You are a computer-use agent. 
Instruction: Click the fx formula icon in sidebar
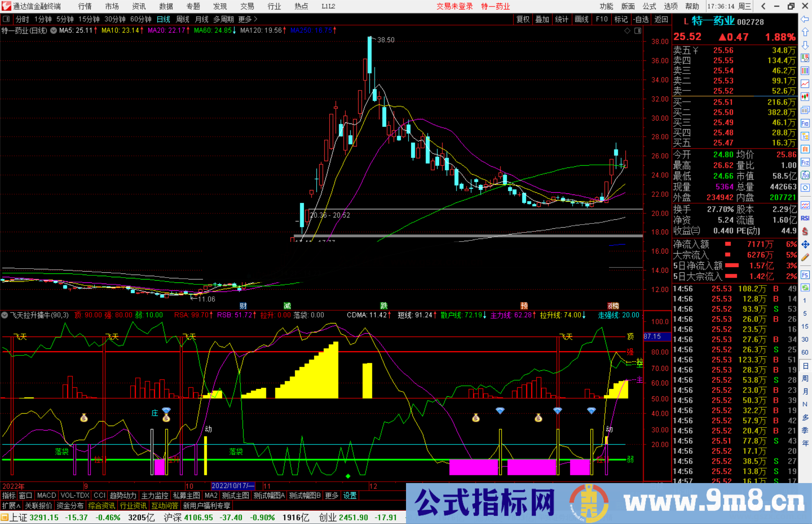pos(805,175)
